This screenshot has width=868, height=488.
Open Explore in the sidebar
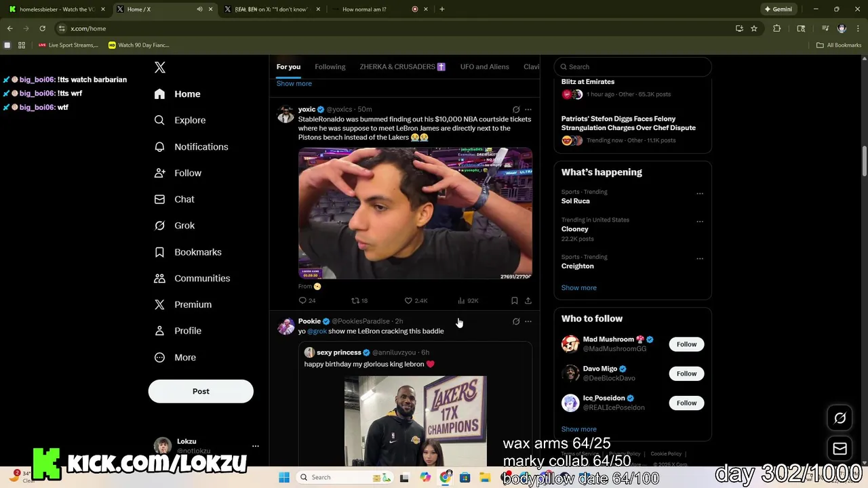click(x=180, y=120)
